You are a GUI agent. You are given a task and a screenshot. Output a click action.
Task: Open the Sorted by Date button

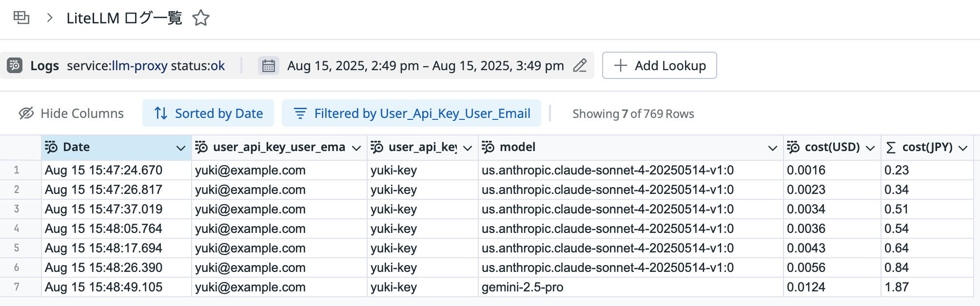tap(208, 114)
